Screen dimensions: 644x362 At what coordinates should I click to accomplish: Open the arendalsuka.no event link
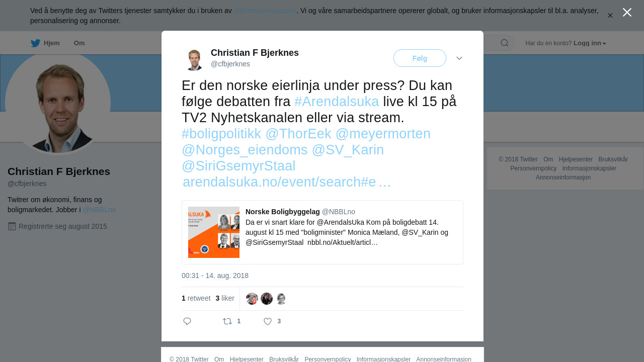(x=287, y=182)
